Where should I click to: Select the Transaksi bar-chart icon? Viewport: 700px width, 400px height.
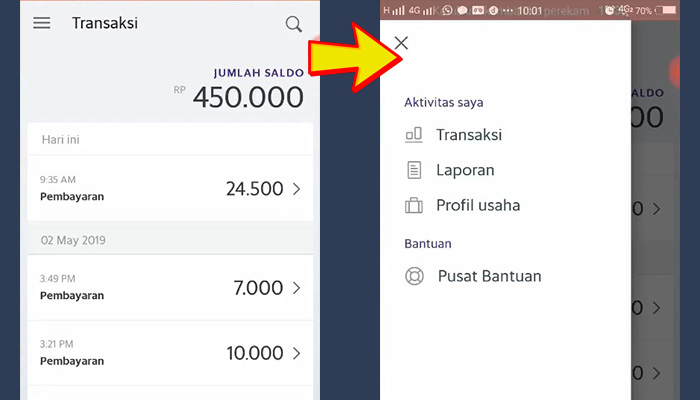[x=414, y=135]
